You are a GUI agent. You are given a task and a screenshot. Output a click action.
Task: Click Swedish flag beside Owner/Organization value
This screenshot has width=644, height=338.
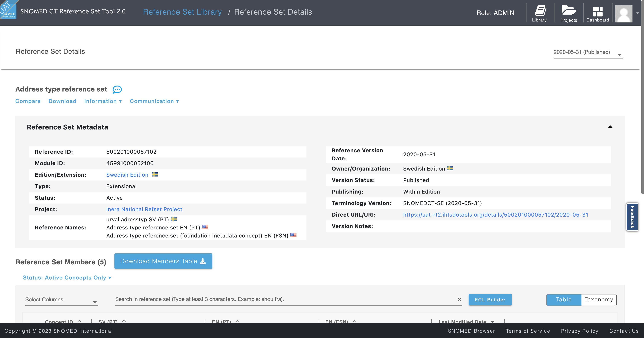pyautogui.click(x=450, y=168)
